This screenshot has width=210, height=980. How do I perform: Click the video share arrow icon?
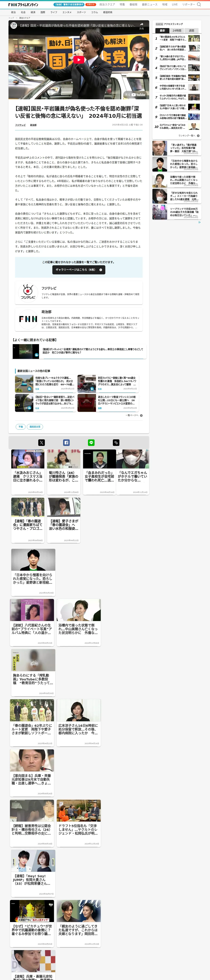(x=141, y=24)
